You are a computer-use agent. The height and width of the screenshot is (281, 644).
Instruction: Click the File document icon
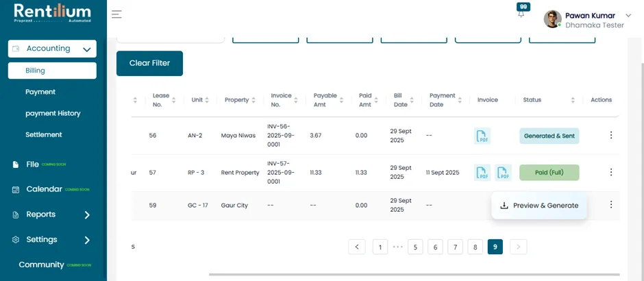pos(16,164)
